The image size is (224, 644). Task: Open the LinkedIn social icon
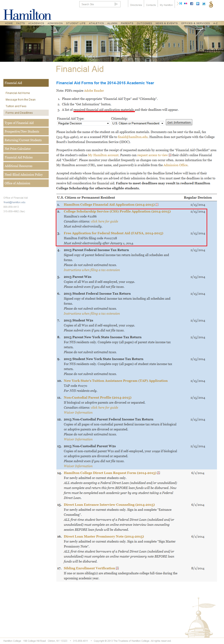198,4
